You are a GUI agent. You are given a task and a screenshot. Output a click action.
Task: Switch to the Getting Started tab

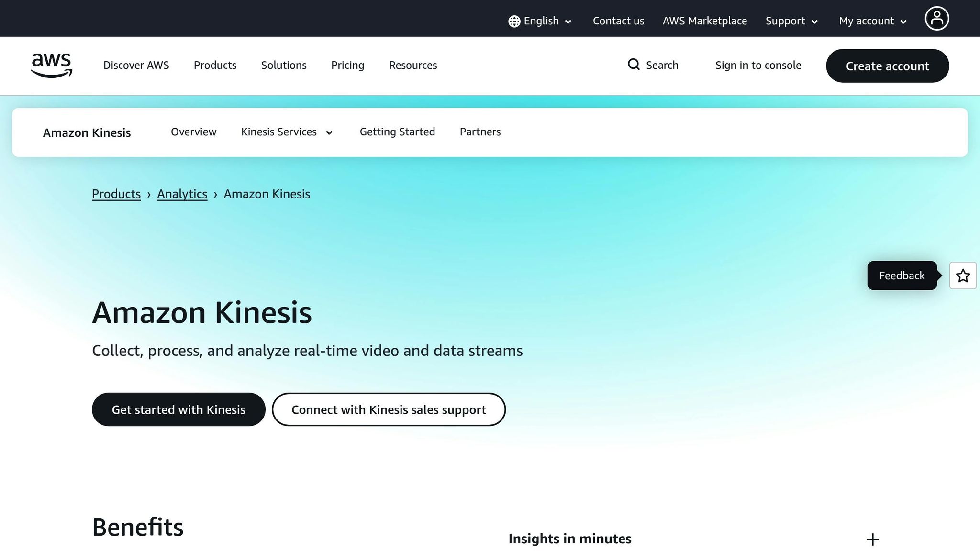point(397,132)
